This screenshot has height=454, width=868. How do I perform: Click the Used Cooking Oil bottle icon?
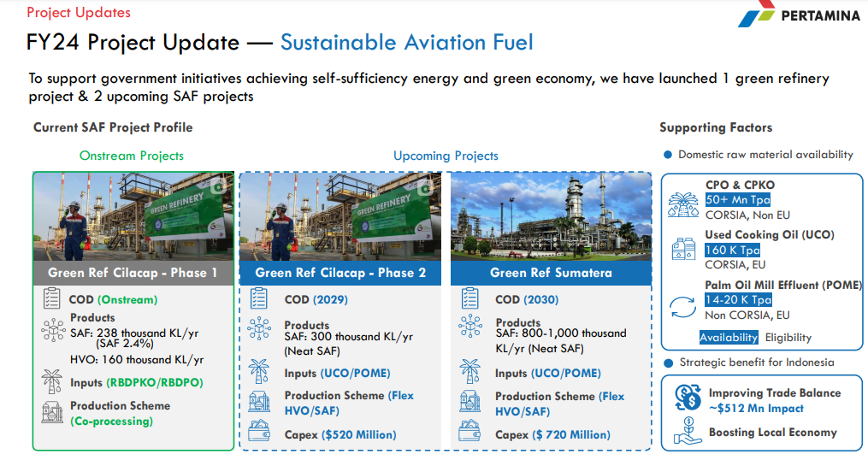[x=683, y=250]
